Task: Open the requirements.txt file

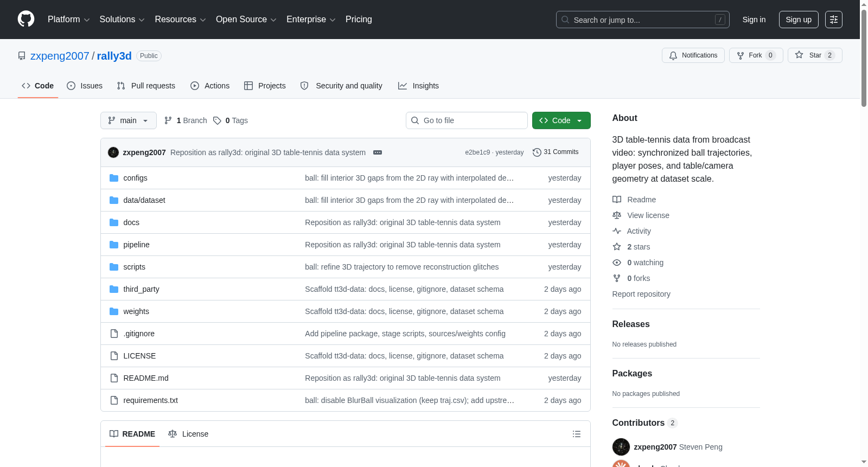Action: [x=150, y=400]
